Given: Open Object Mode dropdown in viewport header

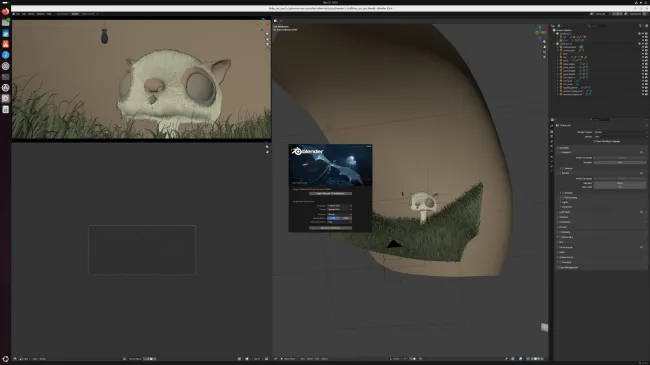Looking at the screenshot, I should (289, 359).
